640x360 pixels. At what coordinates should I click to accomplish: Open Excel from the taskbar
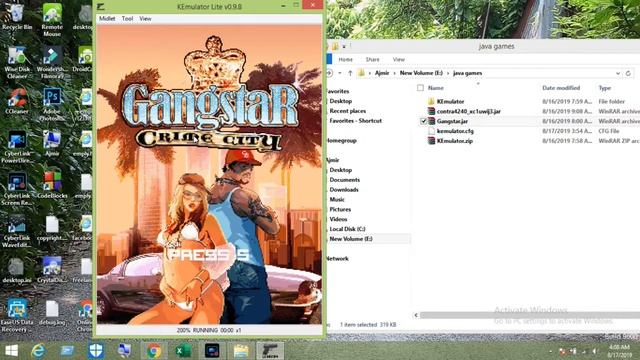183,351
